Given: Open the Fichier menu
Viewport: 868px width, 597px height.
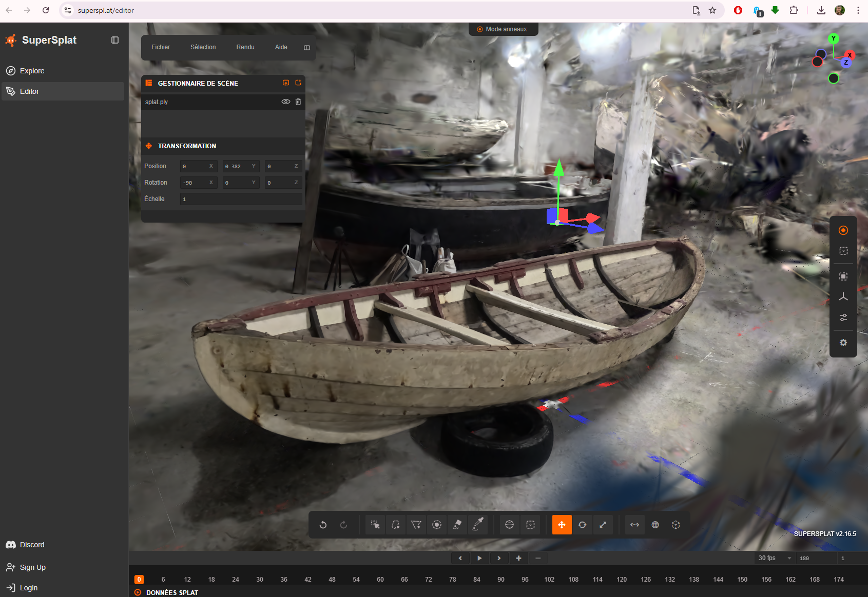Looking at the screenshot, I should click(161, 47).
